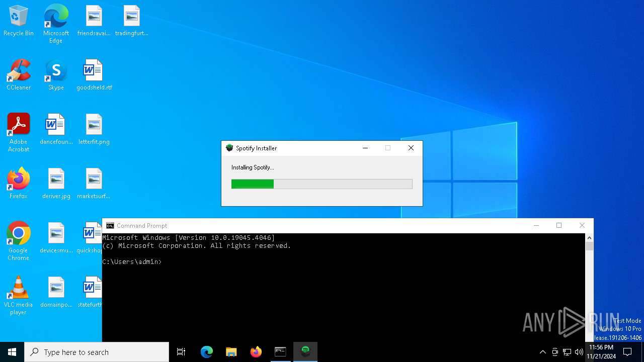Select the Microsoft Edge desktop shortcut
Image resolution: width=644 pixels, height=362 pixels.
pyautogui.click(x=56, y=24)
